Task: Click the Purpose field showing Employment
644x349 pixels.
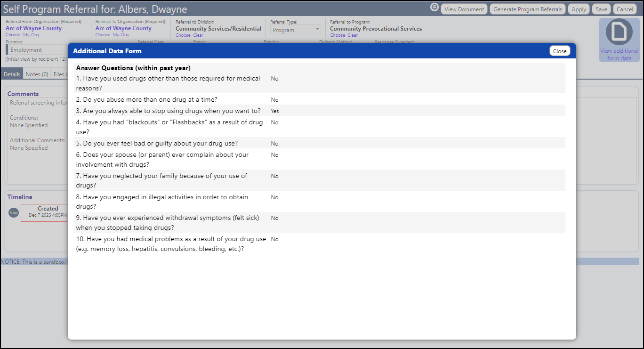Action: point(38,50)
